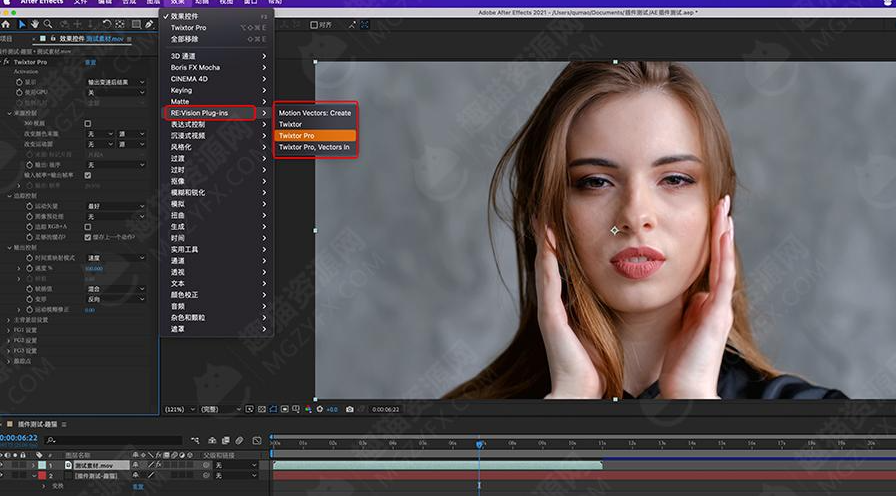Select Motion Vectors: Create in the submenu
This screenshot has height=496, width=896.
(x=315, y=113)
